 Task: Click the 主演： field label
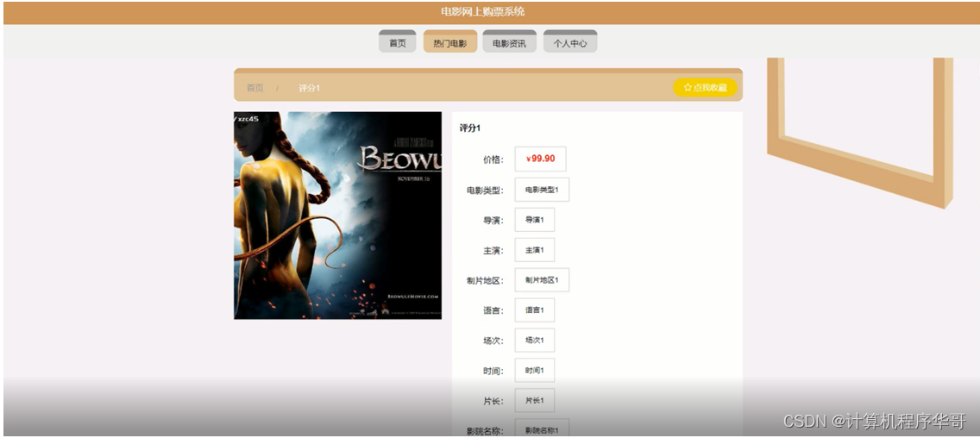coord(493,251)
